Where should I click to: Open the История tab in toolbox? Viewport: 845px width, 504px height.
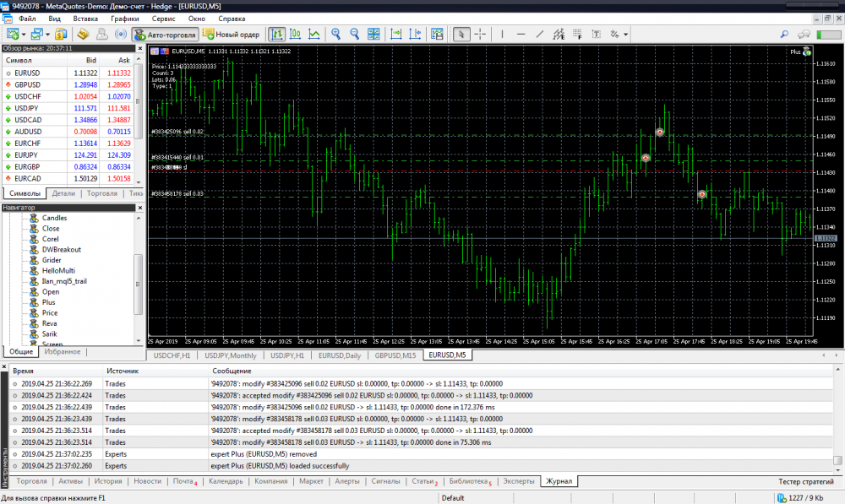coord(108,481)
